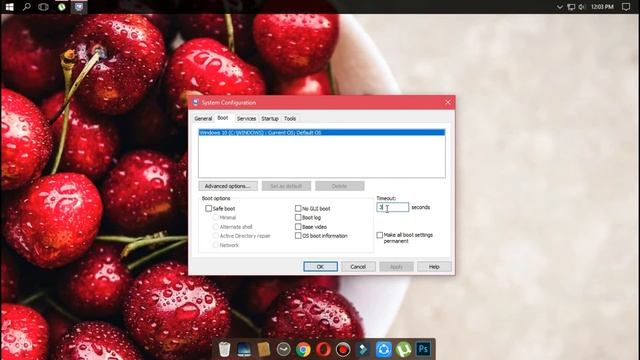Select the System Configuration taskbar button
The height and width of the screenshot is (360, 640).
click(79, 7)
